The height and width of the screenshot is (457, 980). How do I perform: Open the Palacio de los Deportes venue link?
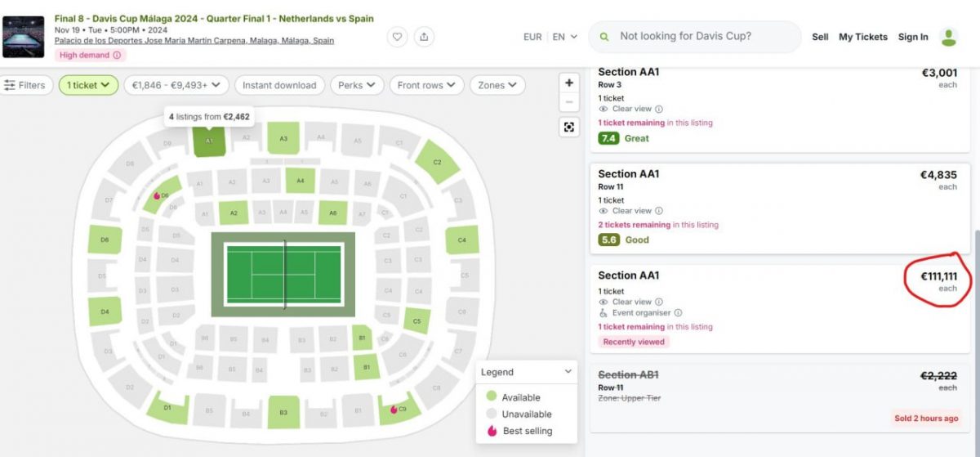tap(194, 41)
